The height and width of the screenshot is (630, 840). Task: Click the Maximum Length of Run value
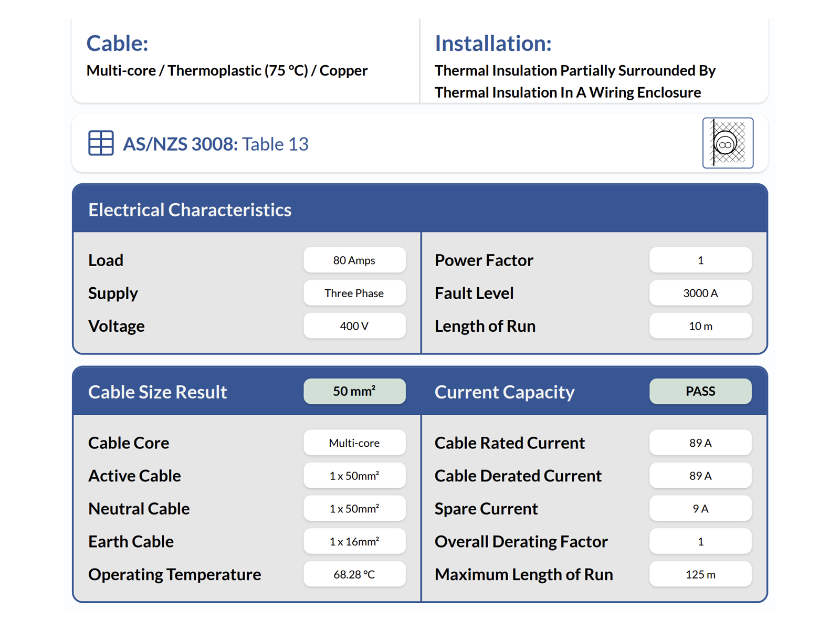[x=700, y=574]
